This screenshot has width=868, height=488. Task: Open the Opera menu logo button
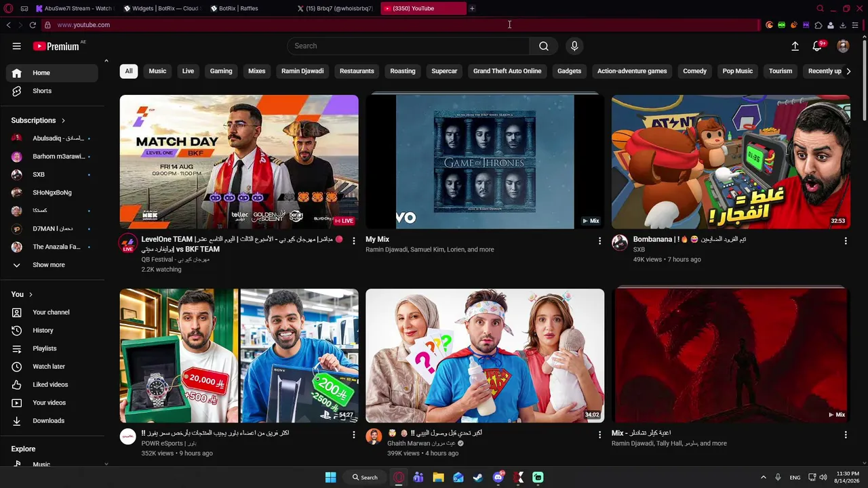point(8,8)
